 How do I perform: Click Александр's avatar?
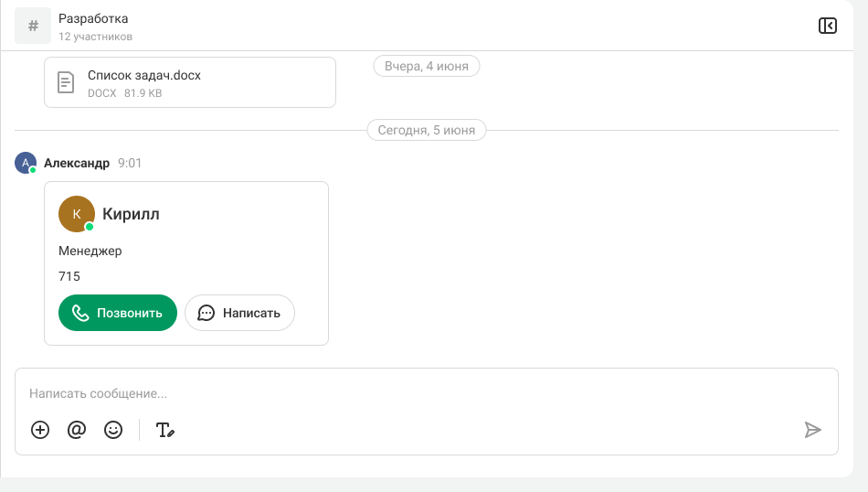(25, 163)
